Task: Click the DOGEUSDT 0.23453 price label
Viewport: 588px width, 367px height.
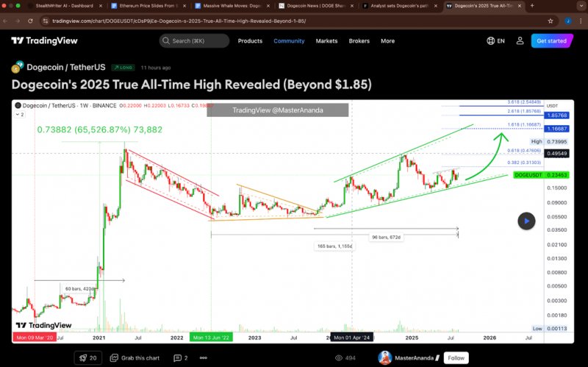Action: (x=542, y=175)
